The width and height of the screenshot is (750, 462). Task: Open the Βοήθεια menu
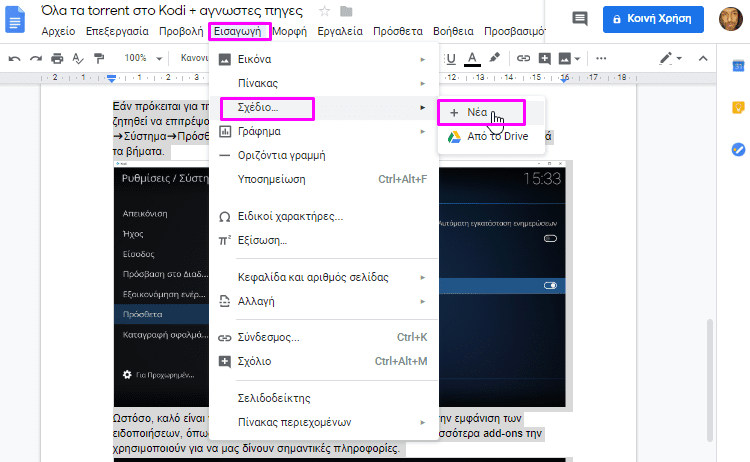pyautogui.click(x=453, y=32)
